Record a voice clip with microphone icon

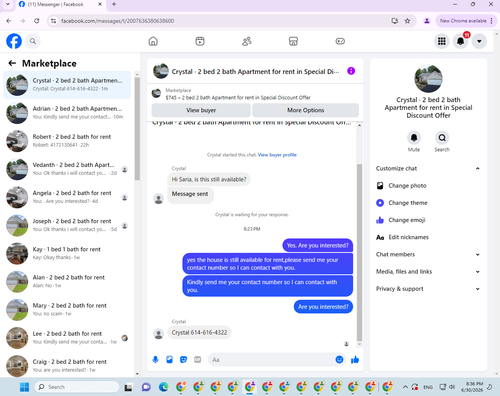tap(155, 360)
